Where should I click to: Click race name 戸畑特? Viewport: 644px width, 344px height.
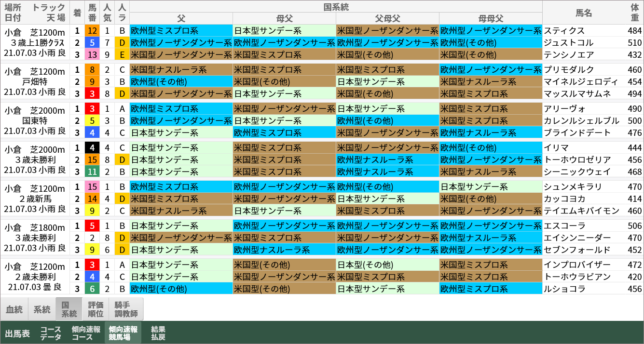point(34,81)
